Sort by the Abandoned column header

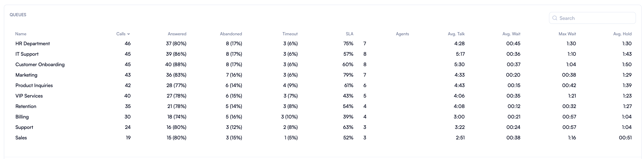pos(231,34)
